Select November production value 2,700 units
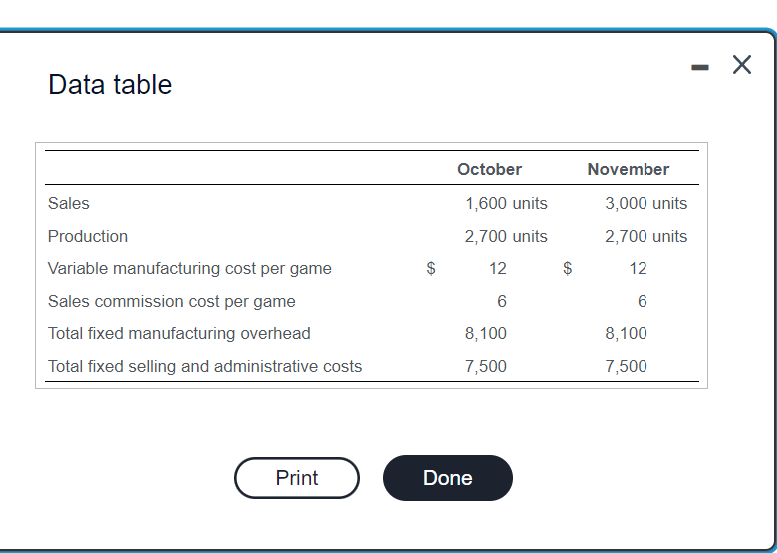 (x=646, y=236)
